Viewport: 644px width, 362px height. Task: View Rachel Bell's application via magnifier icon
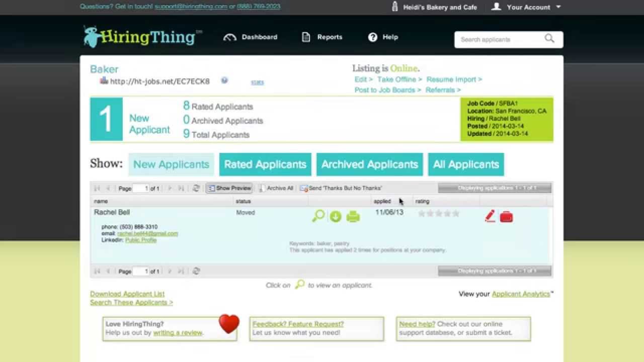[317, 216]
